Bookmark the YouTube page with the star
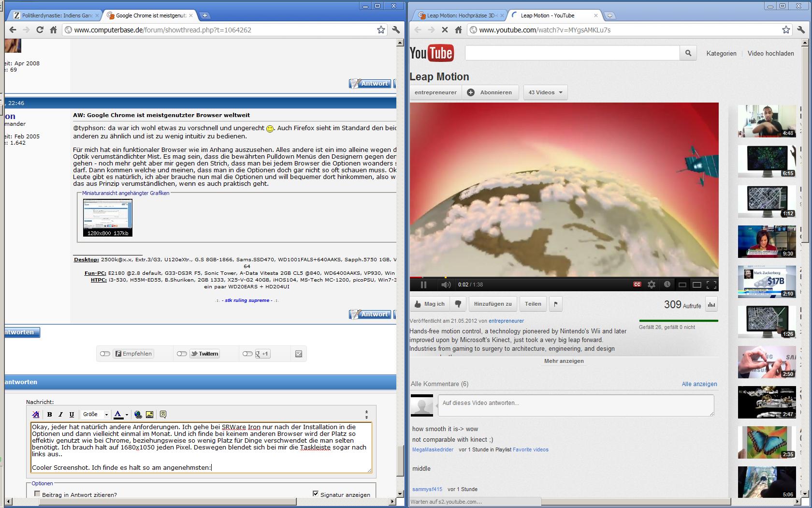Image resolution: width=812 pixels, height=508 pixels. 786,30
